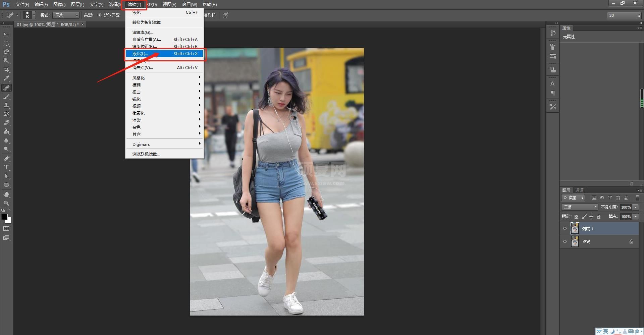The height and width of the screenshot is (335, 644).
Task: Select the Hand tool
Action: point(6,194)
